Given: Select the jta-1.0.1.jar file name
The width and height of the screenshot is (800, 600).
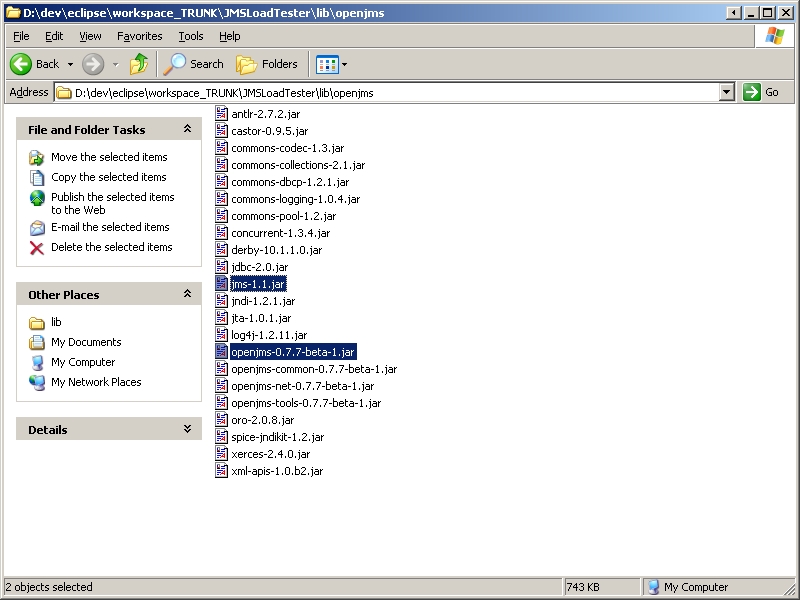Looking at the screenshot, I should click(x=261, y=318).
